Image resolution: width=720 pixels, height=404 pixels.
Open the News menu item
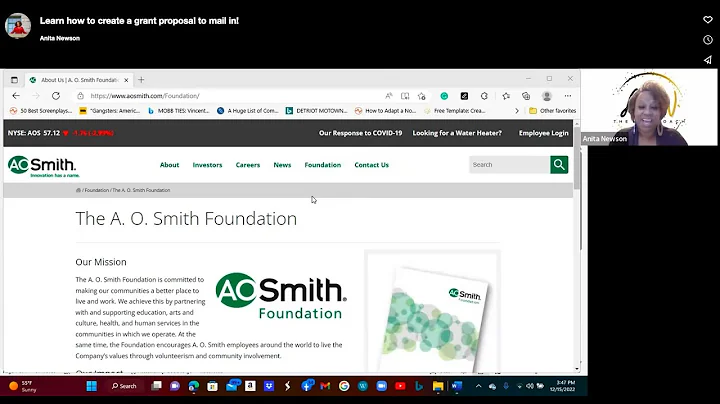[x=282, y=165]
